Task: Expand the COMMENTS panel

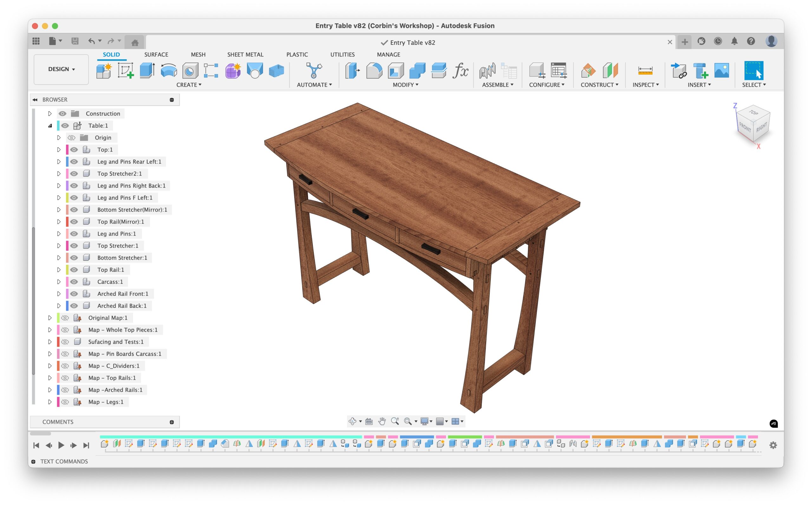Action: 172,422
